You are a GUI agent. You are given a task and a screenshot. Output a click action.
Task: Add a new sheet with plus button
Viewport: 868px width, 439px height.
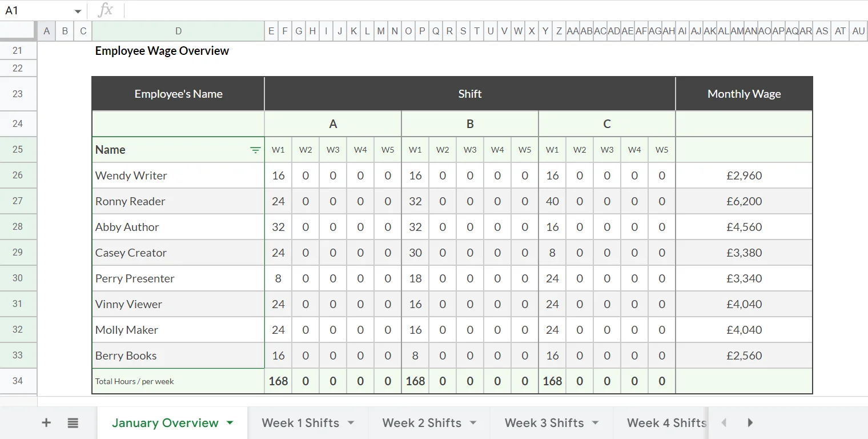46,423
